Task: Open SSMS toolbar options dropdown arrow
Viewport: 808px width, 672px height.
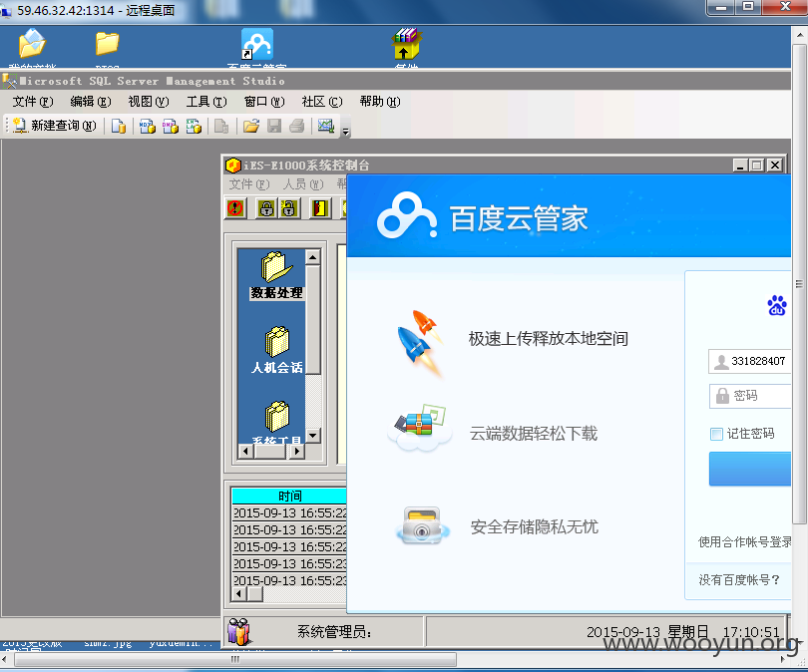Action: pyautogui.click(x=346, y=132)
